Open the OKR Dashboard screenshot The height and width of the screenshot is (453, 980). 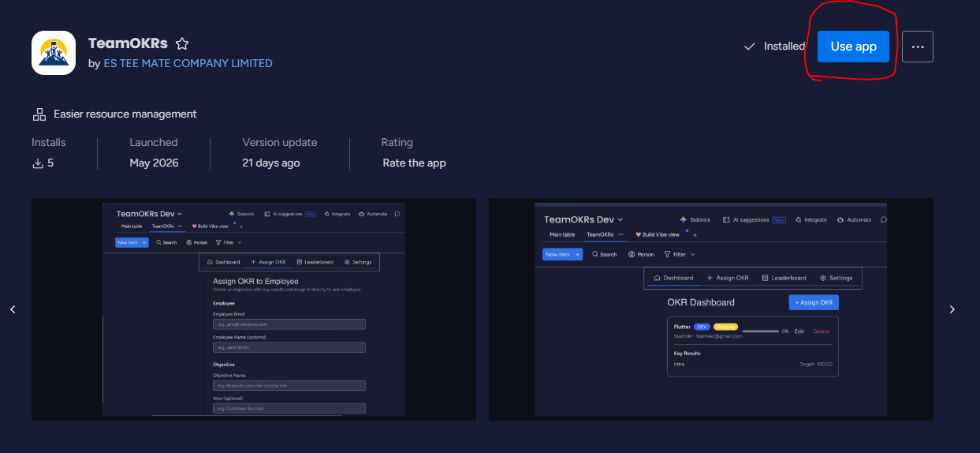coord(711,309)
